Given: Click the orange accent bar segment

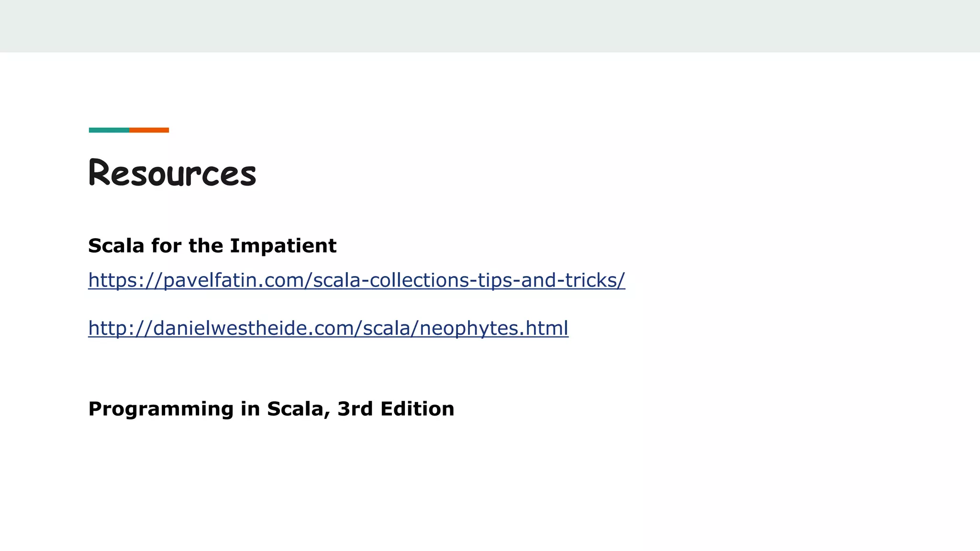Looking at the screenshot, I should tap(149, 130).
